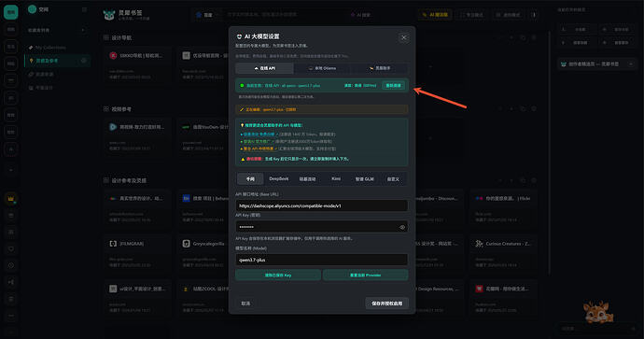Screen dimensions: 644x339
Task: Click the 保存并授权启用 save button
Action: tap(387, 304)
